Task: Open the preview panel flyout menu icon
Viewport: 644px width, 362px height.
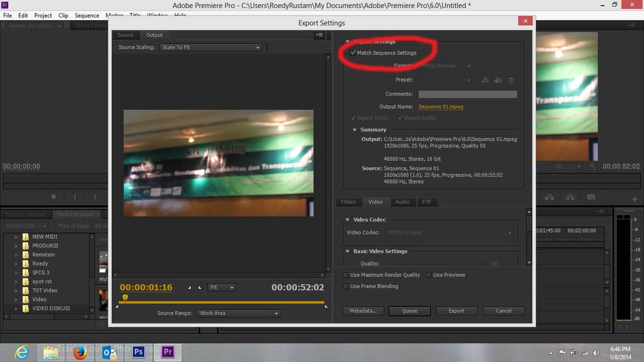Action: 319,35
